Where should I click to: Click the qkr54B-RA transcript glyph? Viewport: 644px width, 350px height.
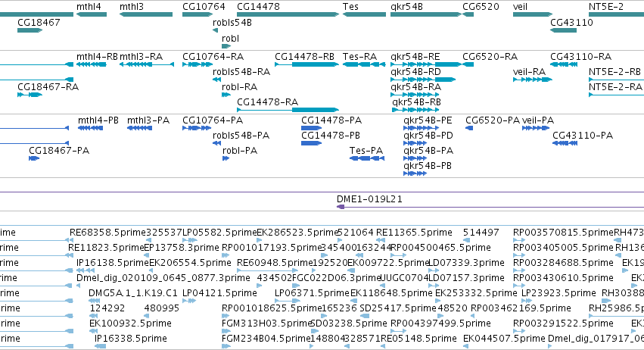click(415, 95)
